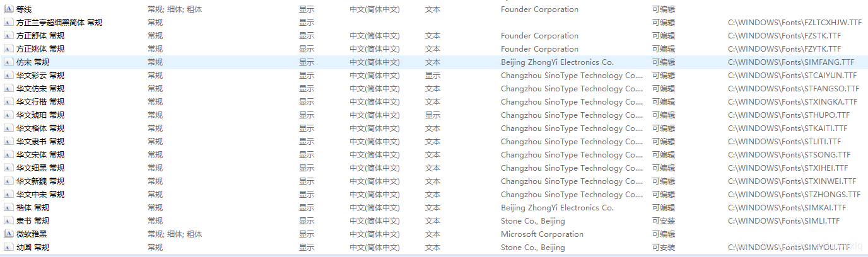The height and width of the screenshot is (257, 868).
Task: Click the font icon beside 华文新魏
Action: coord(8,181)
